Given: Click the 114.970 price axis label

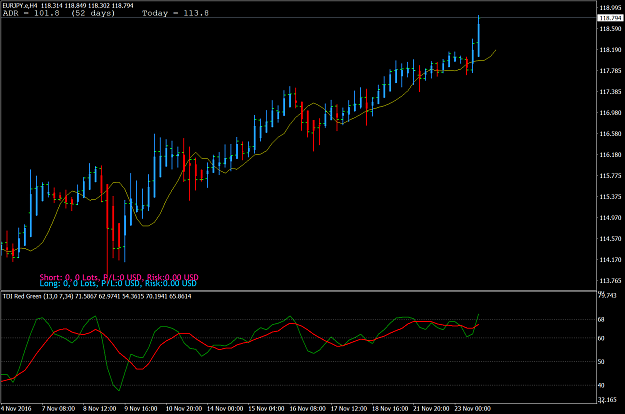Looking at the screenshot, I should click(x=610, y=218).
